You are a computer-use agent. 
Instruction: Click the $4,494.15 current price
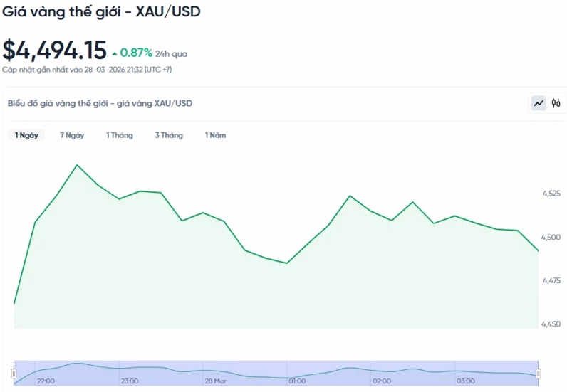click(x=55, y=51)
